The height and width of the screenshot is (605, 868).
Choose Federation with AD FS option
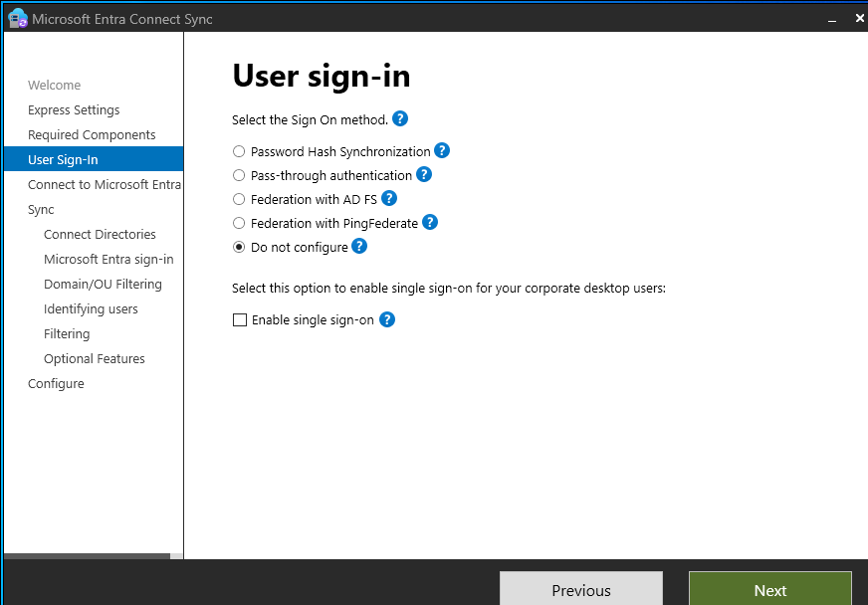pos(239,199)
